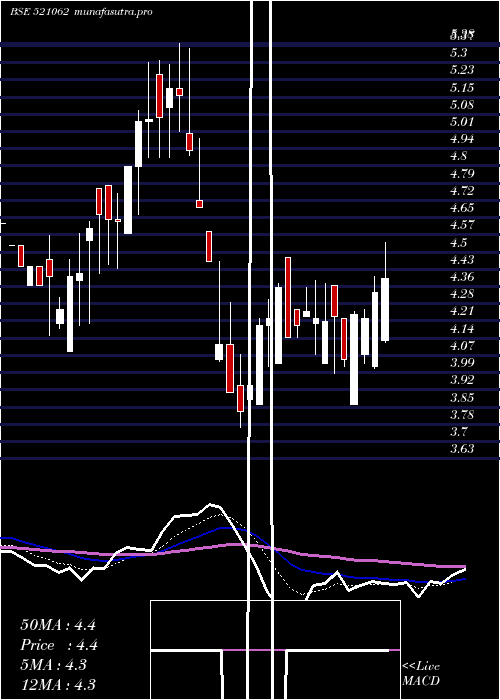
Task: Click the 3.63 price level value
Action: point(462,449)
